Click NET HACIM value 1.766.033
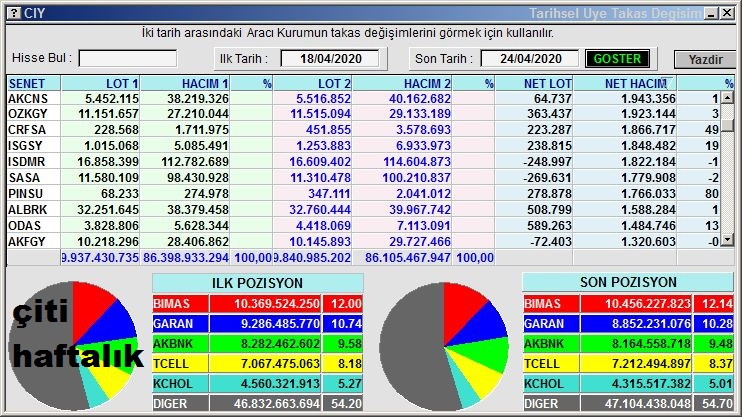Screen dimensions: 742x417 [648, 194]
